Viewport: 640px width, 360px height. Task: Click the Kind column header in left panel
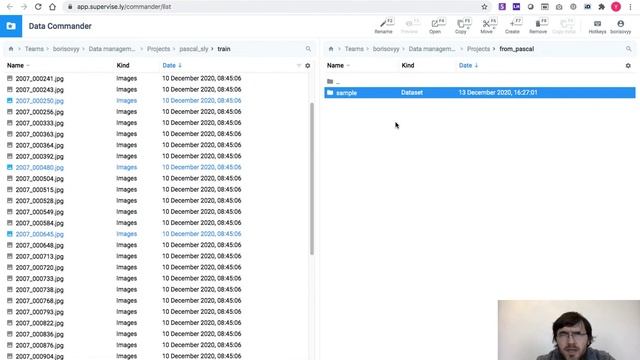[x=123, y=65]
